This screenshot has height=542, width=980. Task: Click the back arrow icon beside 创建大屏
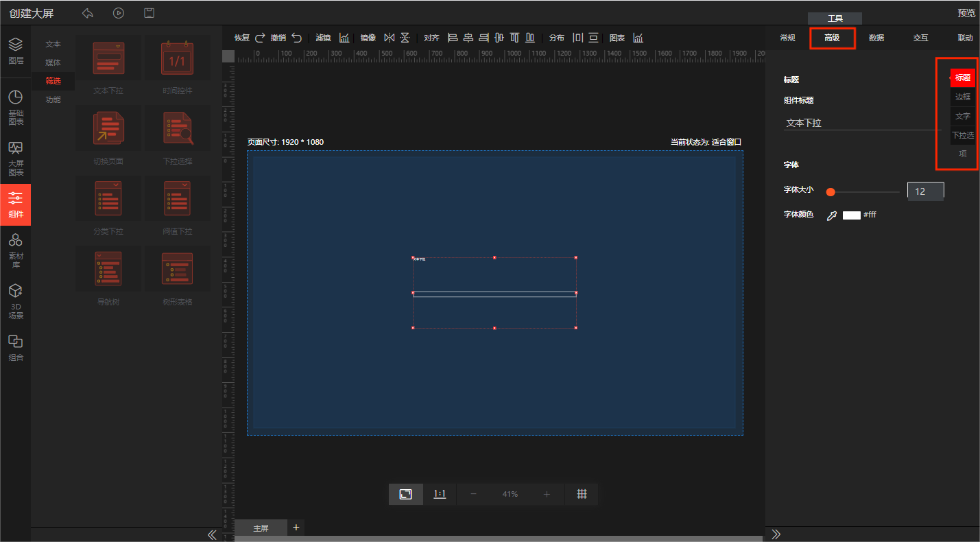click(88, 13)
